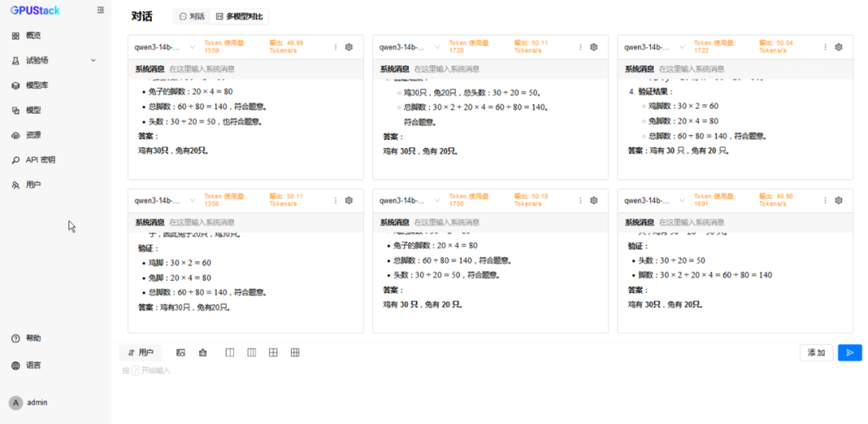Screen dimensions: 868x424
Task: Focus system message field in 1559-token panel
Action: 246,69
